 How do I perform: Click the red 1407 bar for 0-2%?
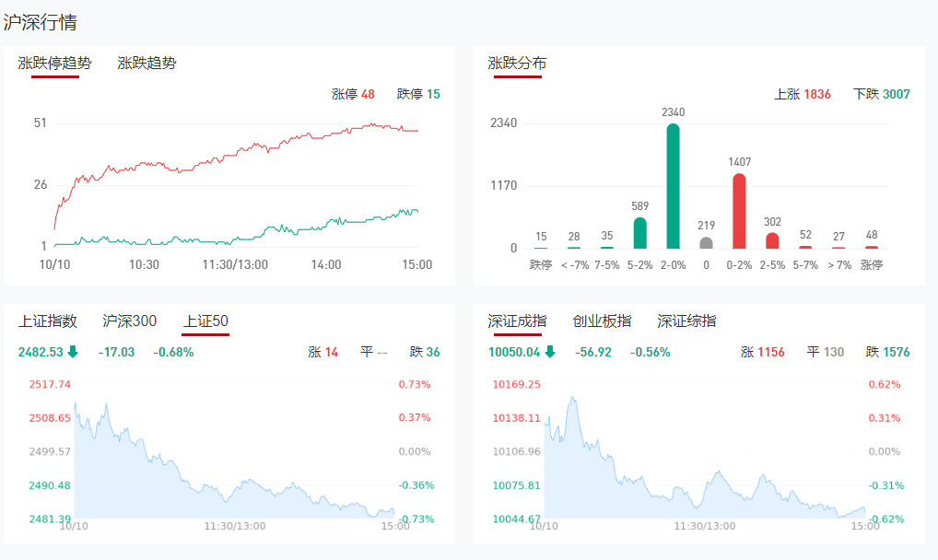(x=739, y=211)
